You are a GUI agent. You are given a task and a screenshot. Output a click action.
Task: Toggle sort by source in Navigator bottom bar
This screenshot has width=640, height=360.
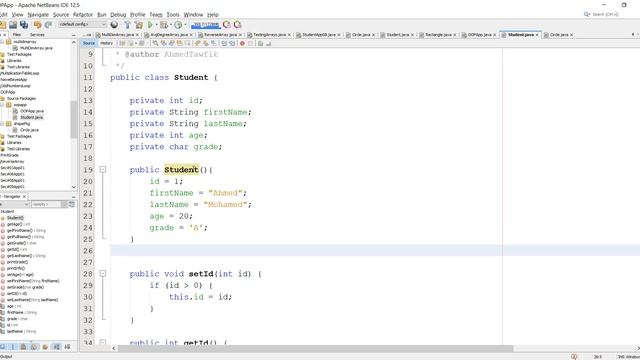[x=67, y=347]
